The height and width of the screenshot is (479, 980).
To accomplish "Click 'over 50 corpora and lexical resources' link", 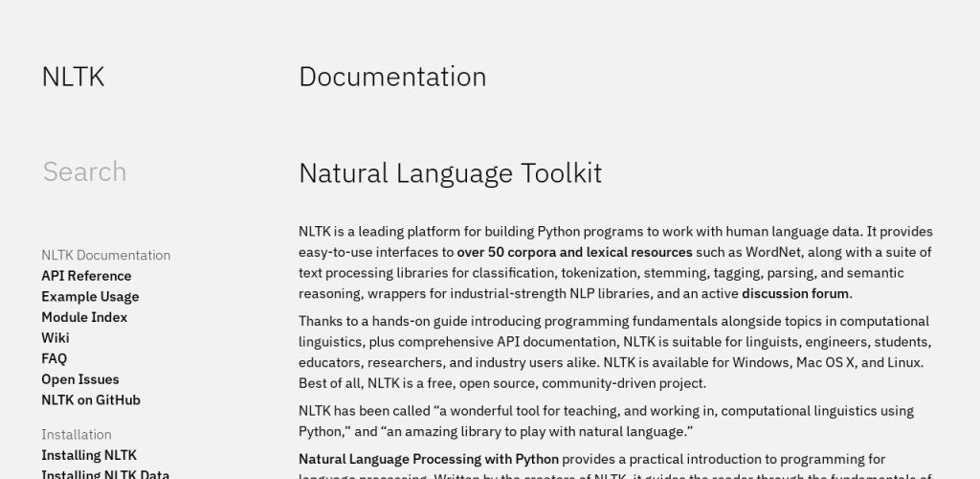I will point(574,253).
